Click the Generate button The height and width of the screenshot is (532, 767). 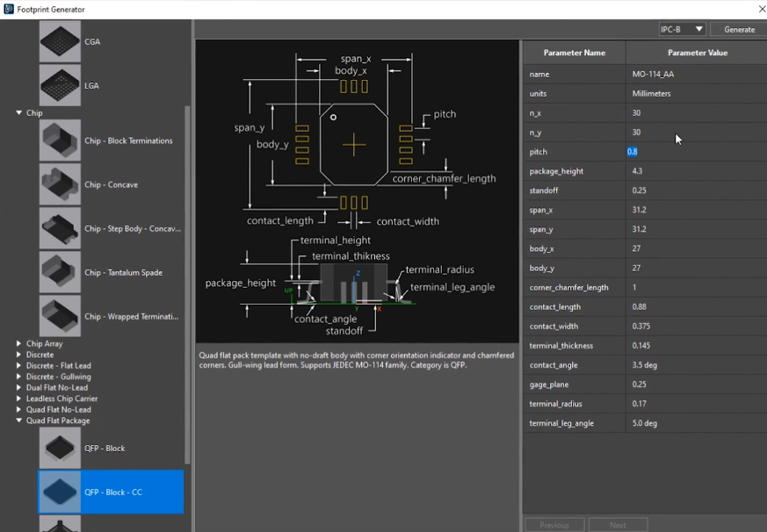pyautogui.click(x=738, y=29)
